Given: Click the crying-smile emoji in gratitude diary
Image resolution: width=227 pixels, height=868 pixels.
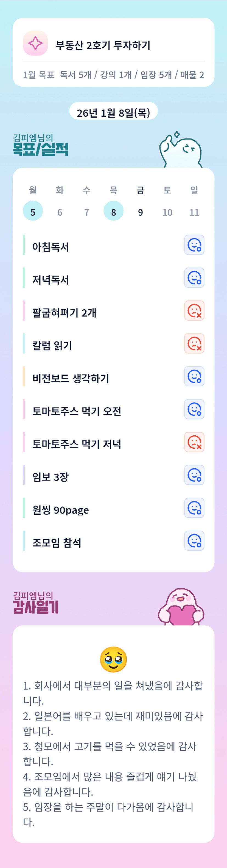Looking at the screenshot, I should 113,659.
